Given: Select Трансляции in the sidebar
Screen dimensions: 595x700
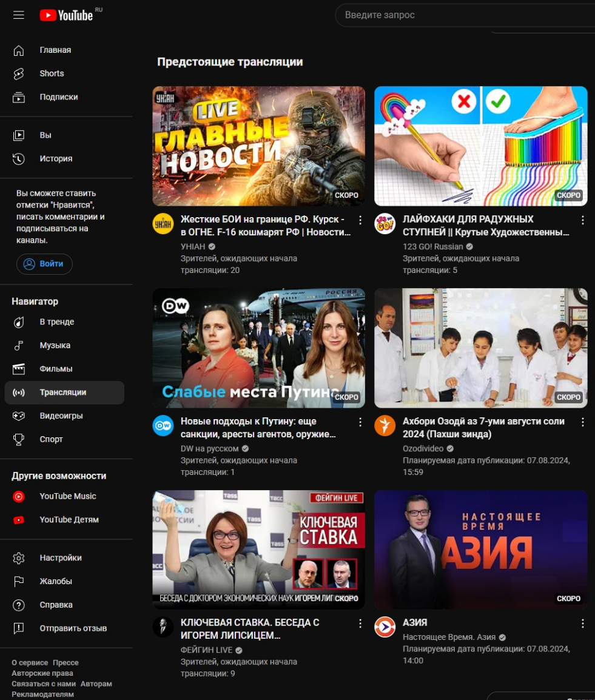Looking at the screenshot, I should click(x=65, y=392).
